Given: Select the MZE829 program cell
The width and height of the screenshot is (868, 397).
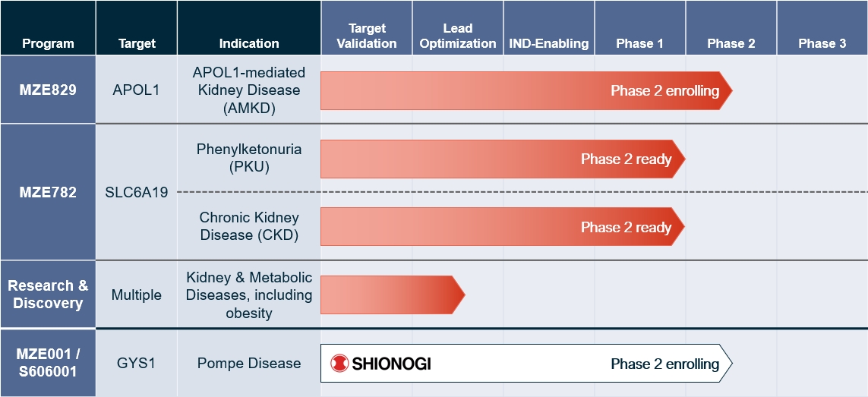Looking at the screenshot, I should [48, 90].
